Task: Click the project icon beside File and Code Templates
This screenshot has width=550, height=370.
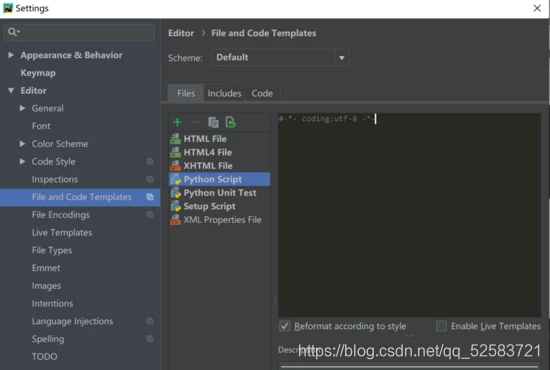Action: 150,197
